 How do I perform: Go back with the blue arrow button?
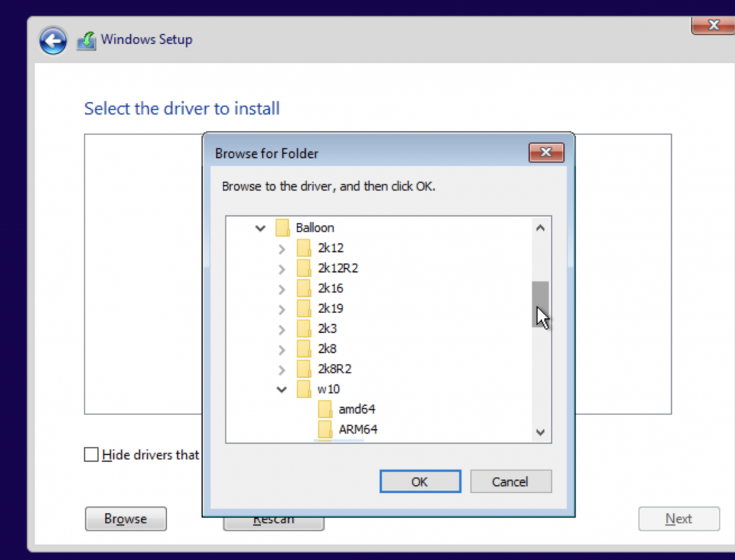(52, 40)
